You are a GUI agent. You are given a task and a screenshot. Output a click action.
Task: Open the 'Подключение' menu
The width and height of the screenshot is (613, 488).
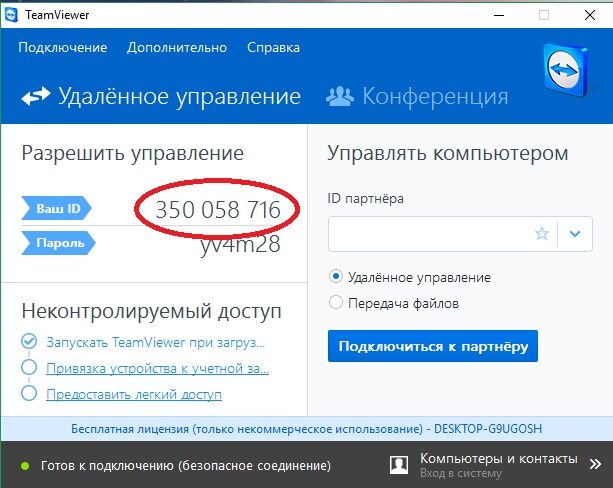62,47
